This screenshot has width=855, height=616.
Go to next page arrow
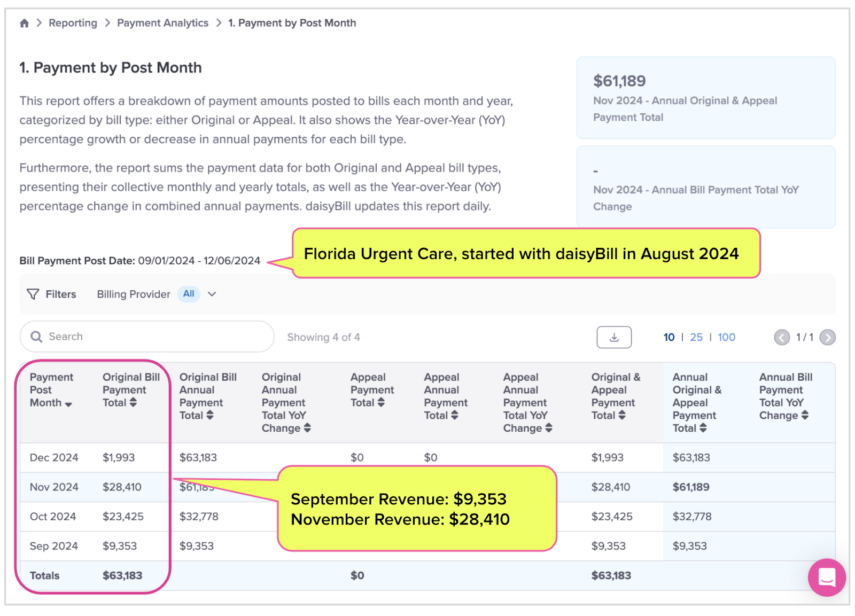tap(827, 337)
